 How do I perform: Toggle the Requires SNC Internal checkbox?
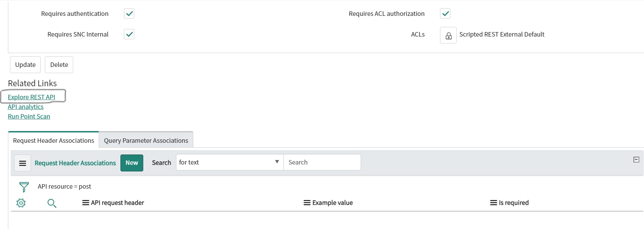pyautogui.click(x=129, y=34)
